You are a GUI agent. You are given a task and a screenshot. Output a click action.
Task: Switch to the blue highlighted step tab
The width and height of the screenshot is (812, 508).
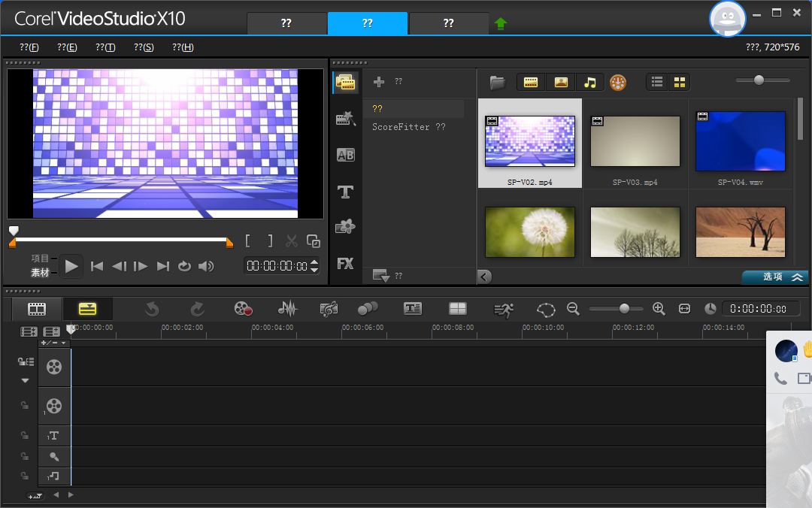pos(368,23)
